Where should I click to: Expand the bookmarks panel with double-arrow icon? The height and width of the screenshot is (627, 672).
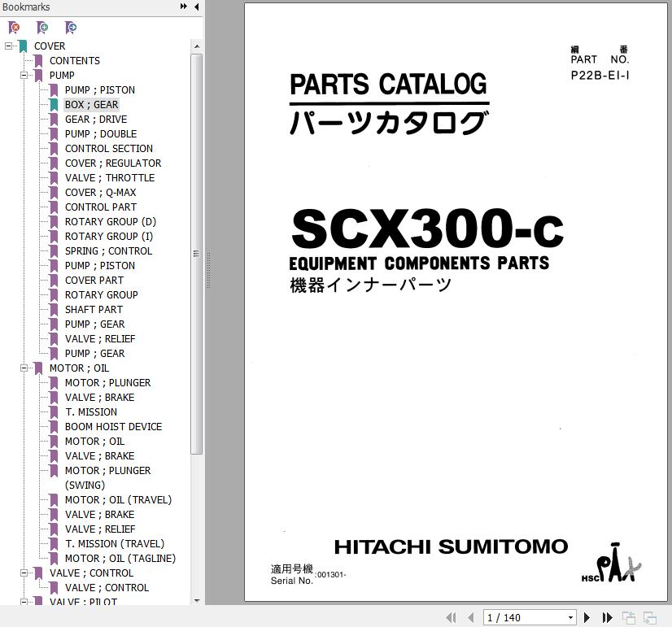[183, 7]
